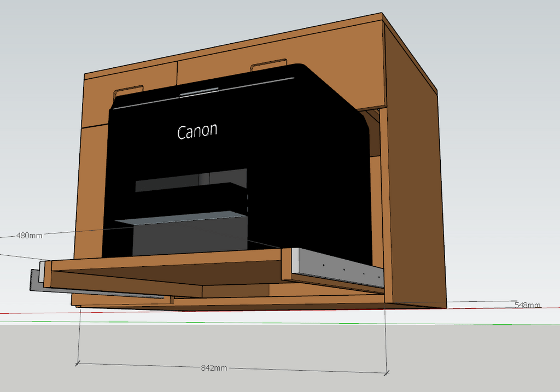Select the printer's top scanner lid handle
Viewport: 560px width, 392px height.
point(199,92)
